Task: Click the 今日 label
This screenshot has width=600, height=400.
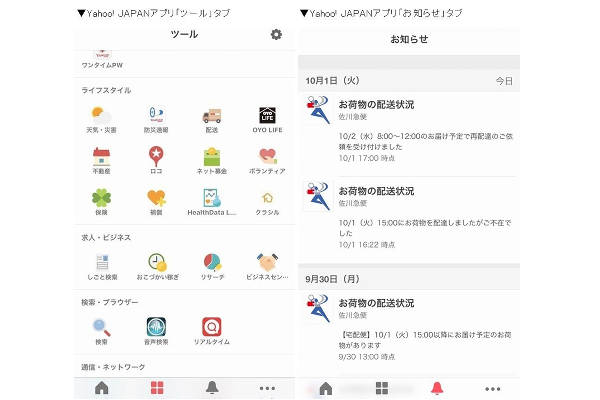Action: pos(504,81)
